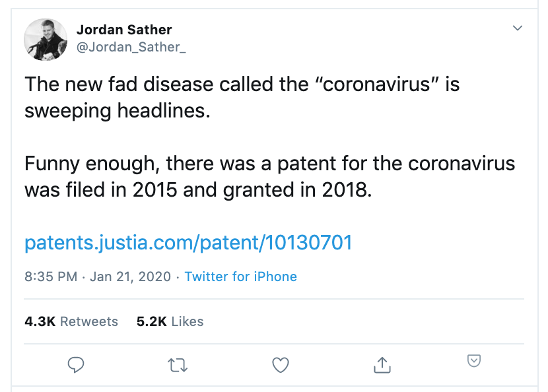The height and width of the screenshot is (392, 548).
Task: Open Jordan Sather's profile picture
Action: (x=46, y=40)
